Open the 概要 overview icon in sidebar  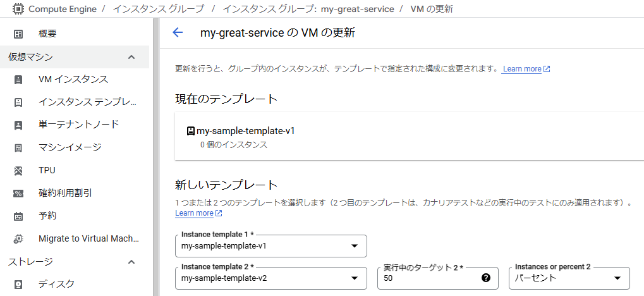tap(18, 34)
